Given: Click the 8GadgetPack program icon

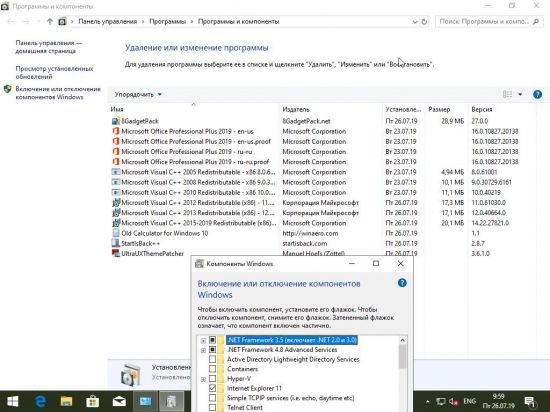Looking at the screenshot, I should [x=116, y=121].
